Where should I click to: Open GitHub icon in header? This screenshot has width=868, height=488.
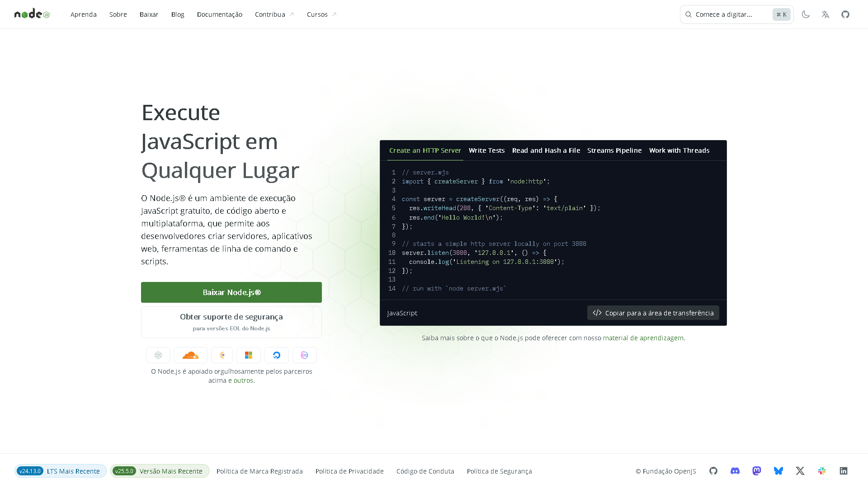point(845,14)
